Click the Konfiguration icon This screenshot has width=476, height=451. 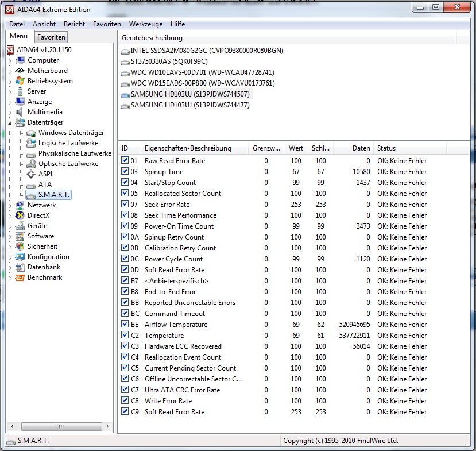click(x=20, y=257)
